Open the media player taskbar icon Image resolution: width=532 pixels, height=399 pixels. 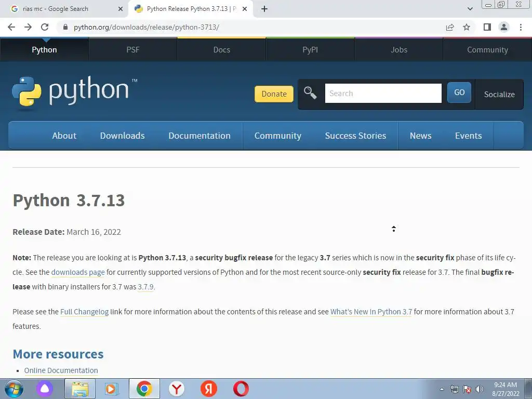[111, 389]
